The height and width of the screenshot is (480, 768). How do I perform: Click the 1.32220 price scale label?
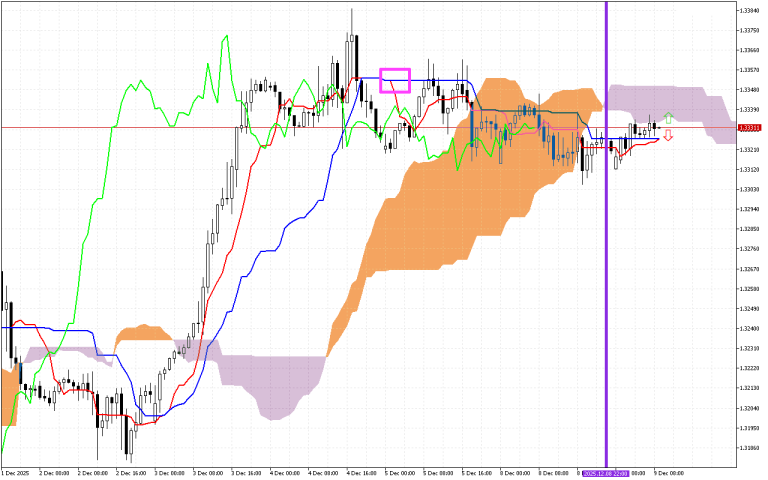pos(749,368)
